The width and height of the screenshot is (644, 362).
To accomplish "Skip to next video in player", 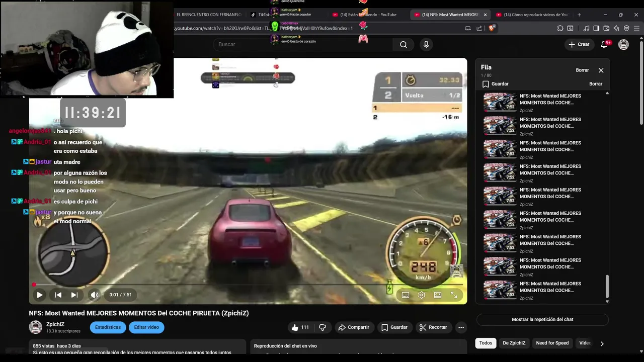I will click(x=74, y=295).
